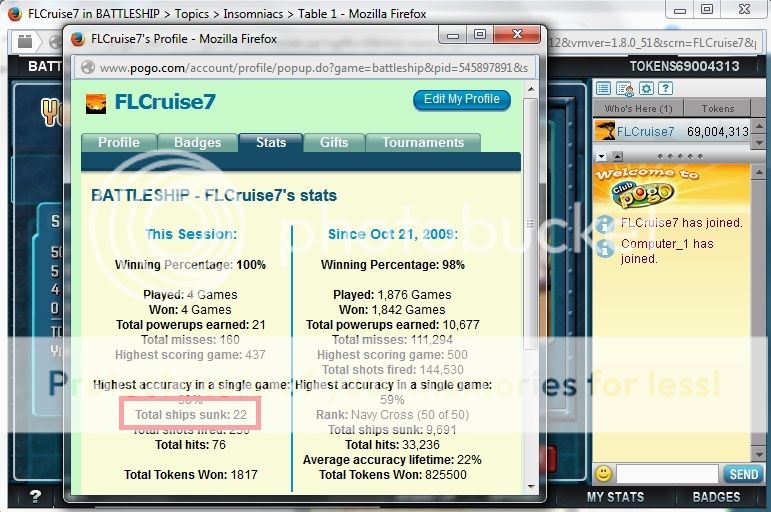This screenshot has width=771, height=512.
Task: Open MY STATS in the game footer
Action: tap(615, 497)
